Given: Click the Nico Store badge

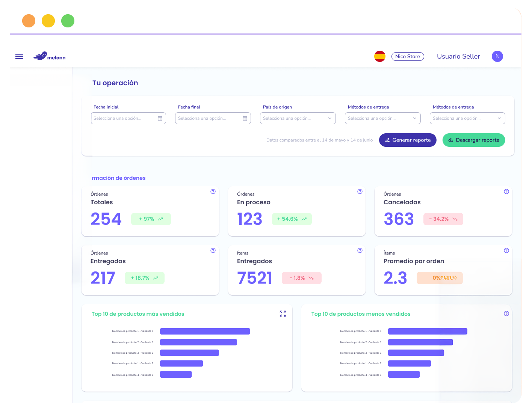Looking at the screenshot, I should click(x=408, y=56).
